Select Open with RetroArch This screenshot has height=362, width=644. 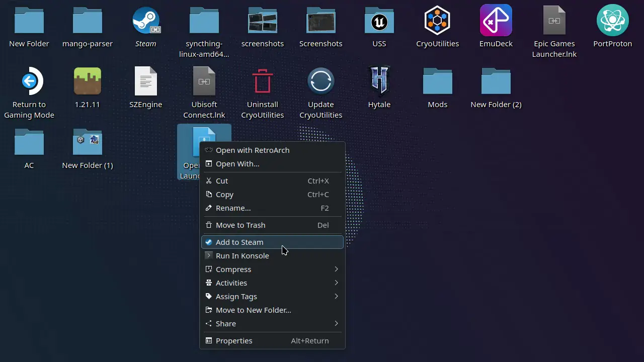click(x=253, y=150)
